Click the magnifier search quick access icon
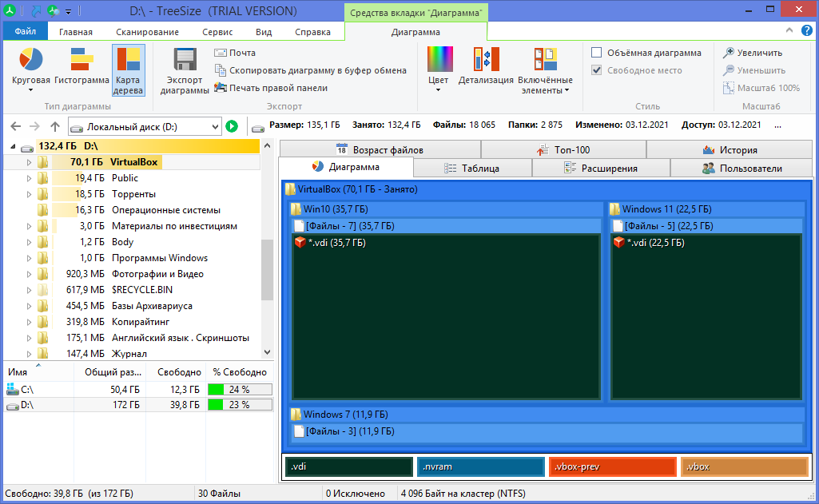Screen dimensions: 819x504 click(x=53, y=10)
